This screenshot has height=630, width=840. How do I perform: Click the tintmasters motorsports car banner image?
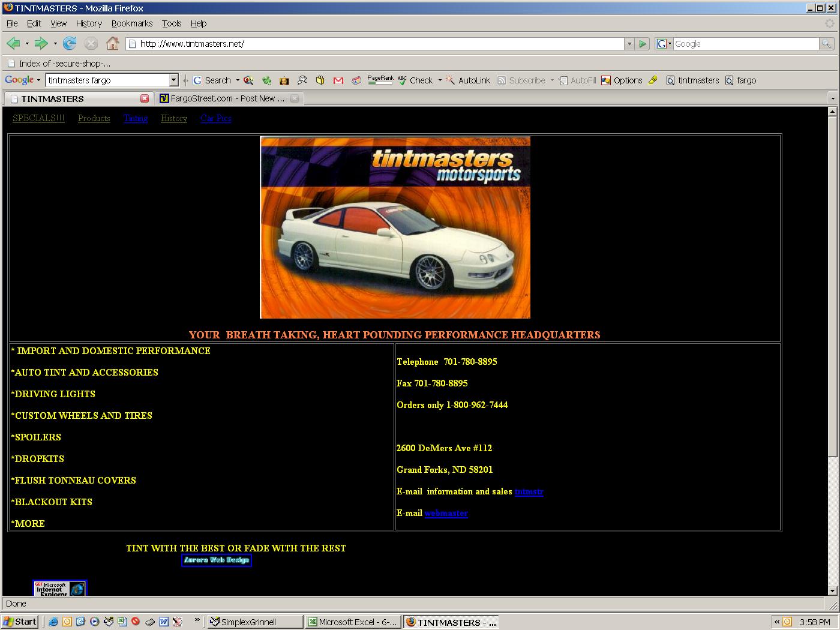pyautogui.click(x=395, y=227)
